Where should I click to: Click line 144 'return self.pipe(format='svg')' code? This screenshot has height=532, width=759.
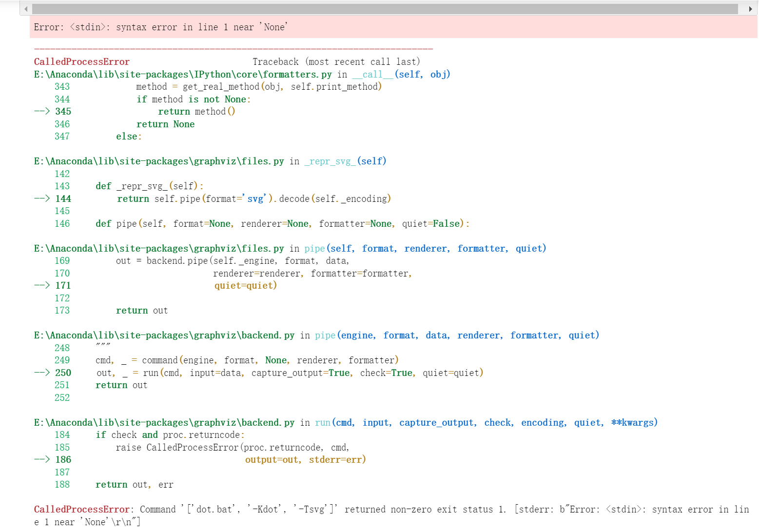coord(254,199)
